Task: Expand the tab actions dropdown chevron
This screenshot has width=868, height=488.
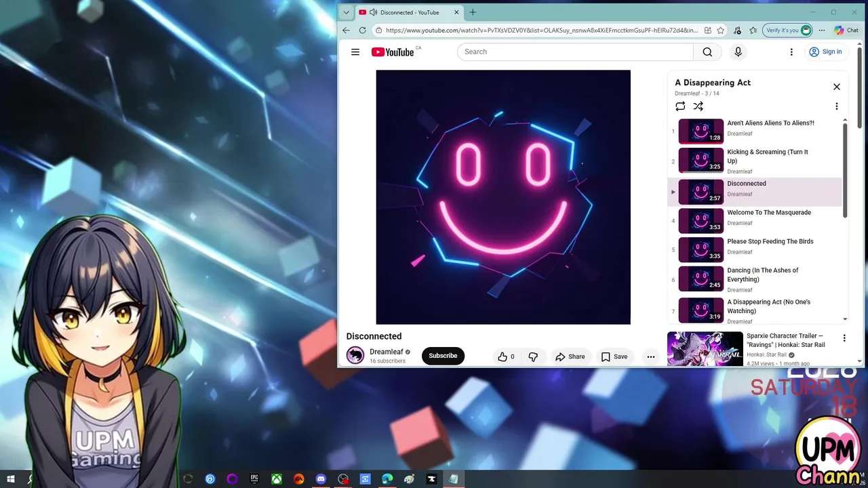Action: (347, 12)
